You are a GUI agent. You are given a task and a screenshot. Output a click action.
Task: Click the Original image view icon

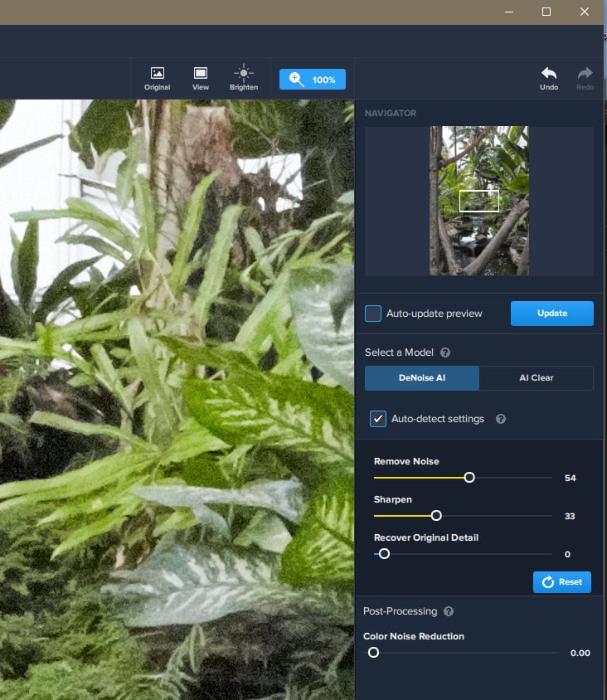(x=157, y=74)
